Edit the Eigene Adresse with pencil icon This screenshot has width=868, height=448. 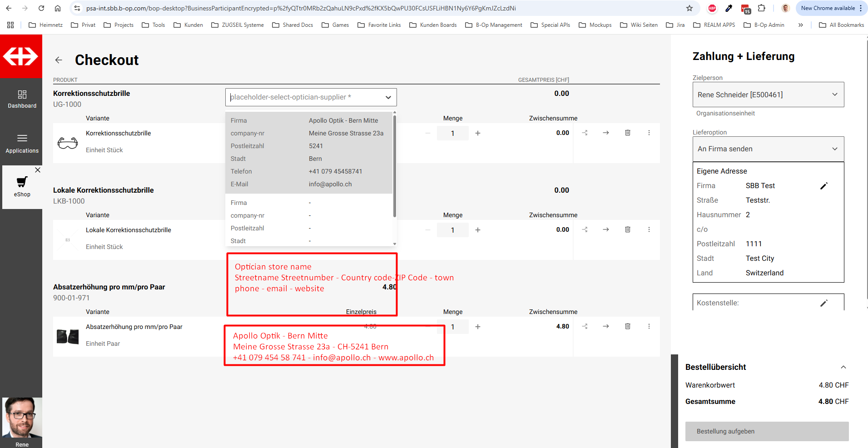823,186
